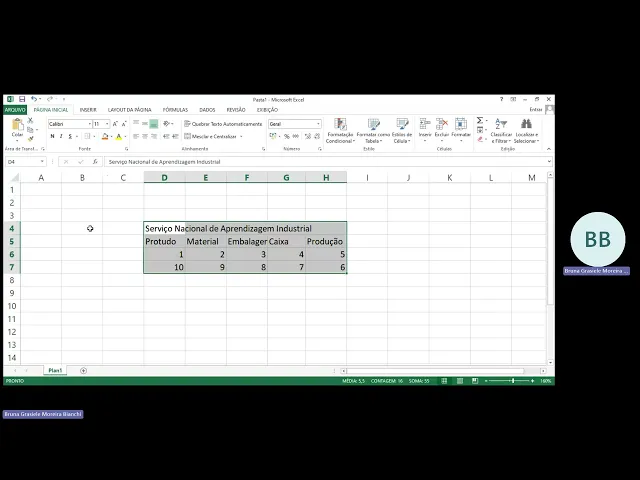Viewport: 640px width, 480px height.
Task: Switch to the REVISÃO tab
Action: 236,110
